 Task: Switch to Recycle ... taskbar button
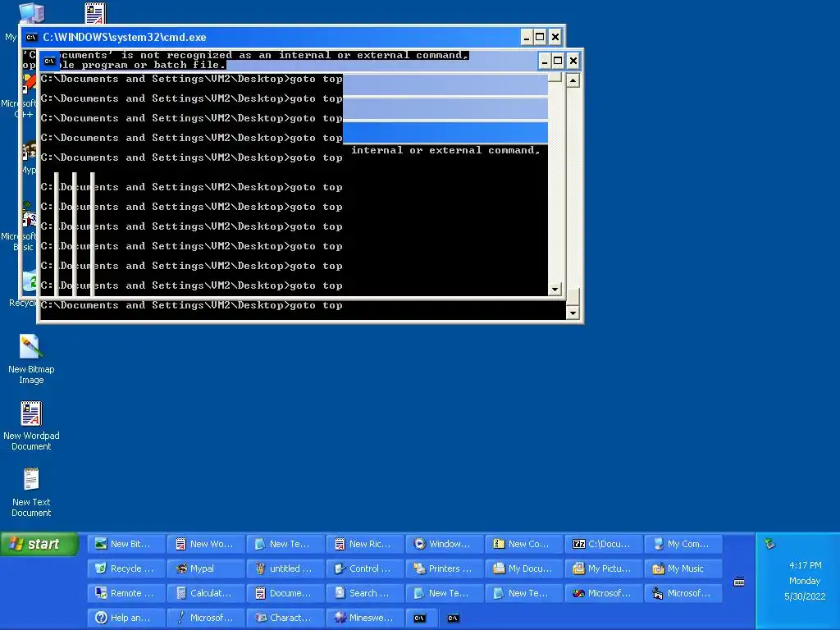coord(126,568)
